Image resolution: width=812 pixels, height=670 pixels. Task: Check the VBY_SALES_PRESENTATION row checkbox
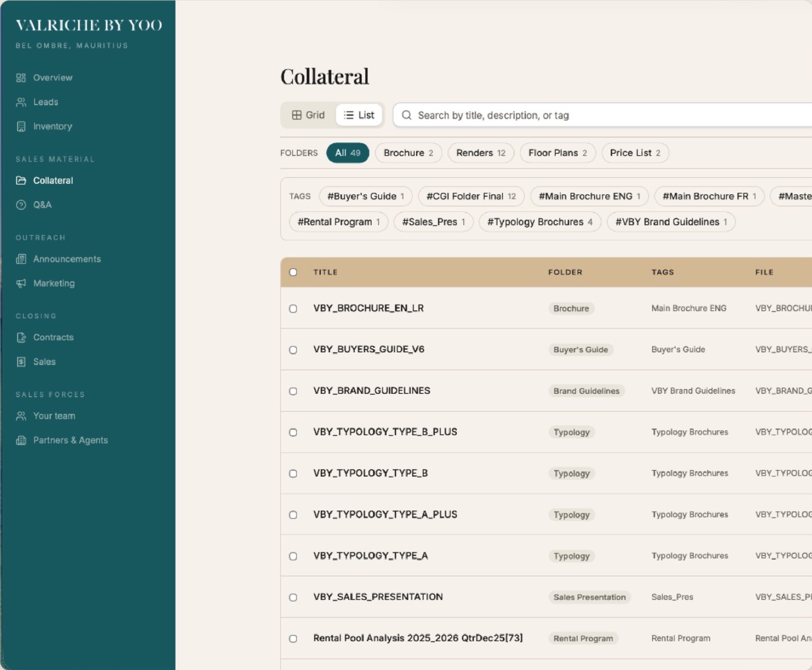pyautogui.click(x=293, y=597)
